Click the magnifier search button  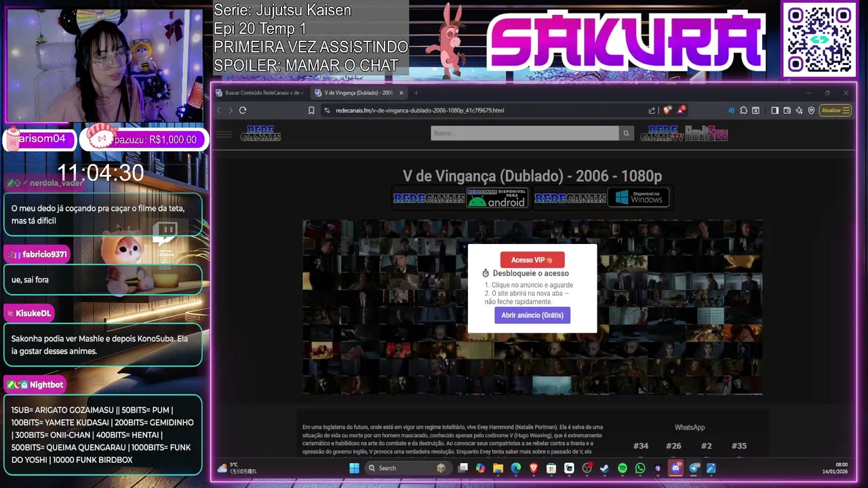(x=627, y=134)
